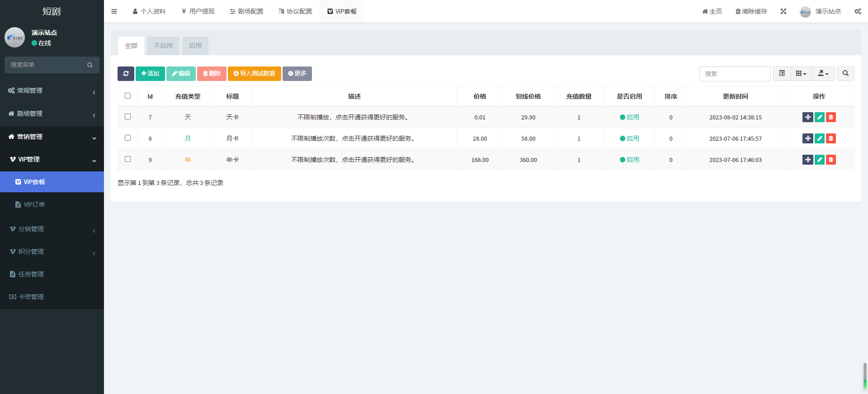Image resolution: width=868 pixels, height=394 pixels.
Task: Collapse VIP管理 sidebar submenu
Action: tap(52, 160)
